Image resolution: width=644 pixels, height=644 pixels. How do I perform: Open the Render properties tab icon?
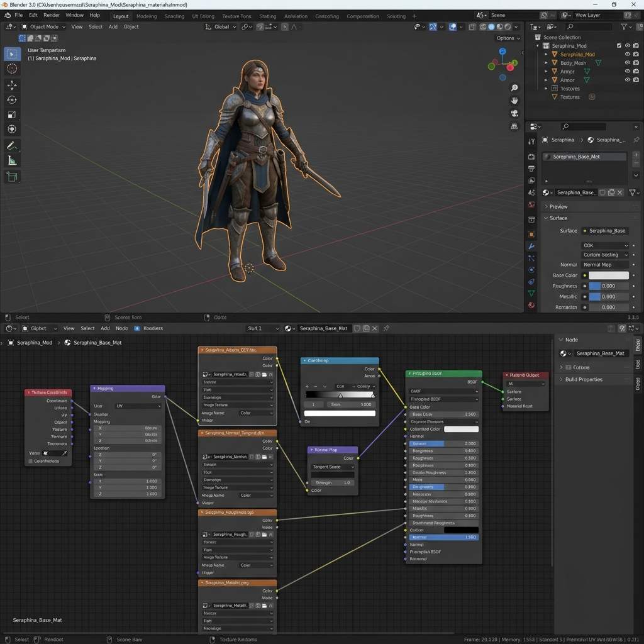[531, 157]
